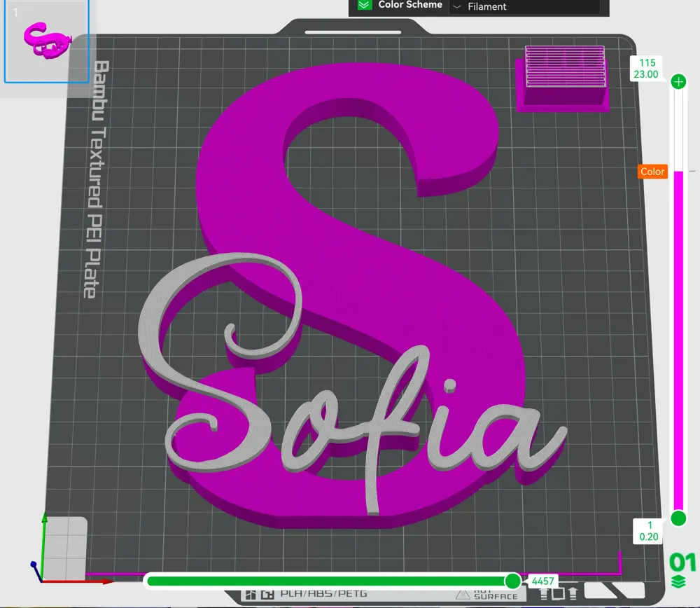The image size is (700, 608).
Task: Click the Color Scheme double-chevron icon
Action: (364, 6)
